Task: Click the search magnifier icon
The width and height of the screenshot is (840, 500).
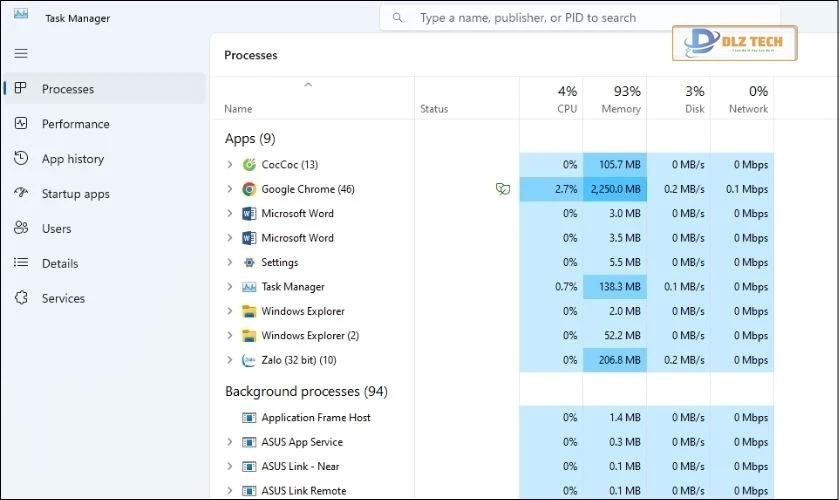Action: [x=398, y=18]
